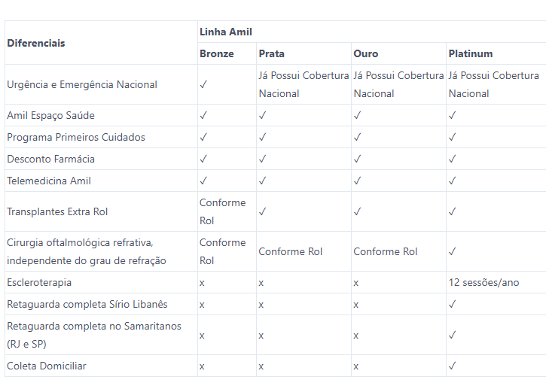Click the Platinum checkmark for Retaguarda completa Sírio Libanês
The height and width of the screenshot is (392, 546).
(x=452, y=305)
